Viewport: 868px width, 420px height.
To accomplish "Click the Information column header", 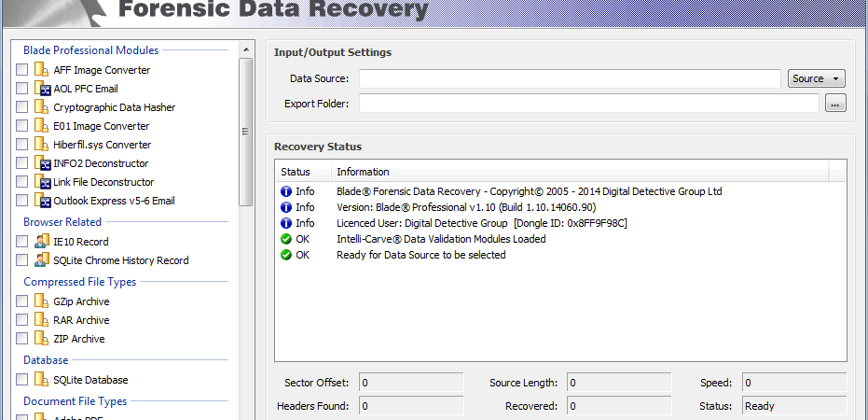I will tap(580, 172).
